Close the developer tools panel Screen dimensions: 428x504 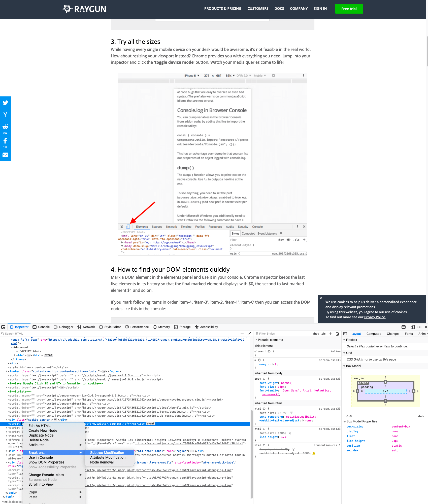[426, 327]
